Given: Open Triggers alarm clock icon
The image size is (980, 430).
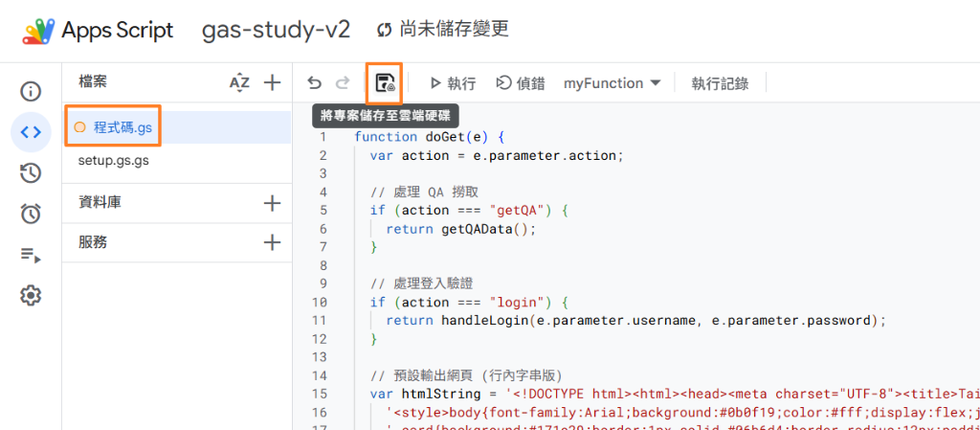Looking at the screenshot, I should [31, 214].
